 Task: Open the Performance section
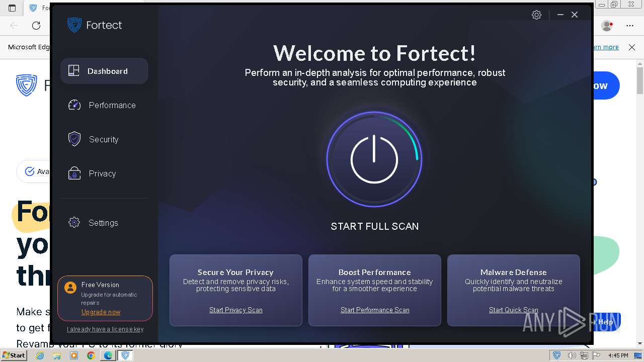coord(104,105)
